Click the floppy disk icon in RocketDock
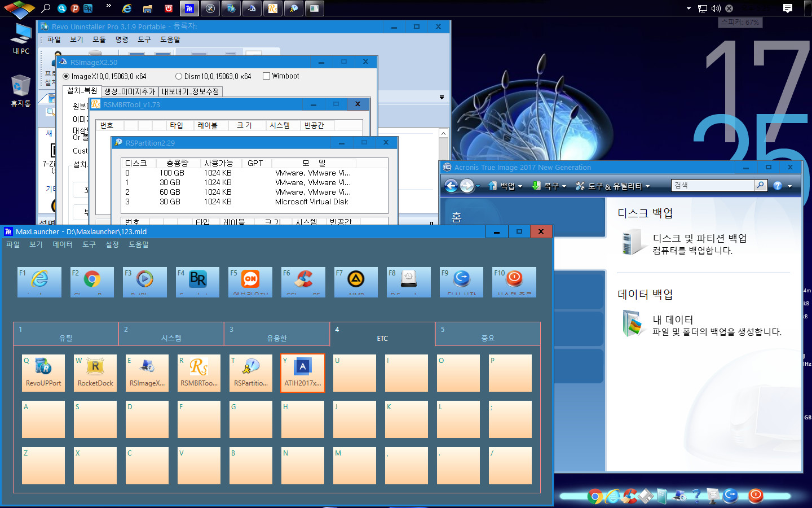The height and width of the screenshot is (508, 812). 646,496
